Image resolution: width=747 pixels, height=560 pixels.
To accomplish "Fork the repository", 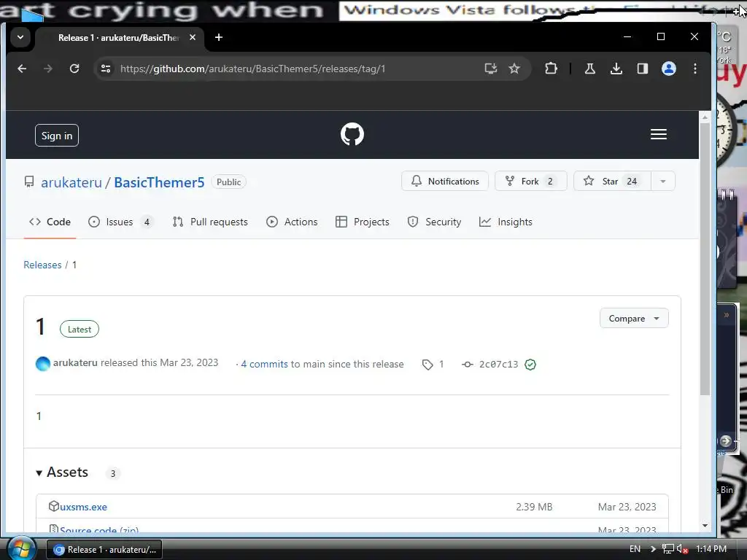I will [x=531, y=182].
